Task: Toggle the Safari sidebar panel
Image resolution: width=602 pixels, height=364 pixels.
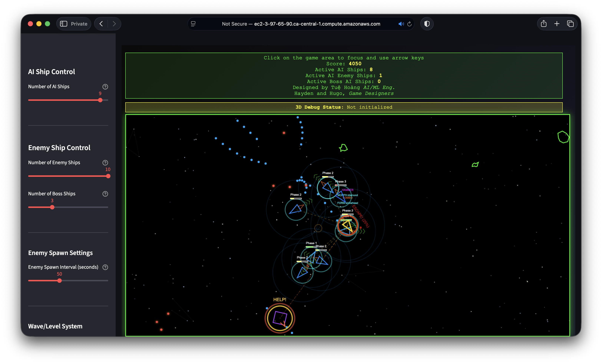Action: tap(64, 24)
